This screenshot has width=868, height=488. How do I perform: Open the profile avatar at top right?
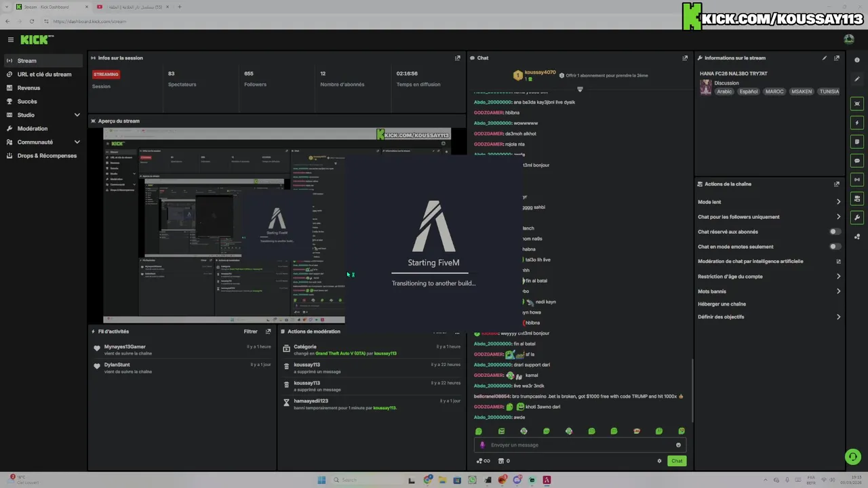coord(849,39)
